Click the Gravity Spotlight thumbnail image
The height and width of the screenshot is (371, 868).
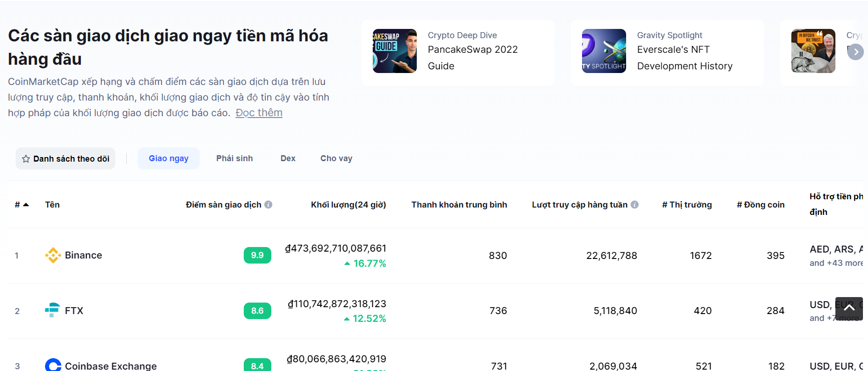click(604, 51)
